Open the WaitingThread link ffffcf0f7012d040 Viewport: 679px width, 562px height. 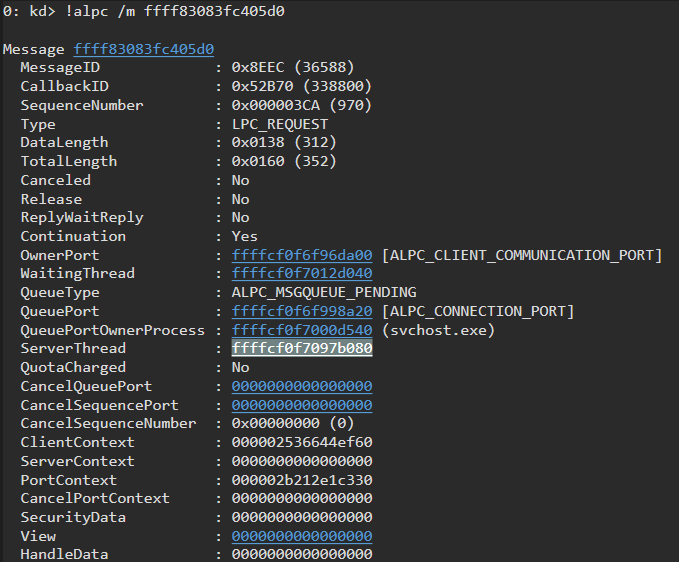point(302,274)
